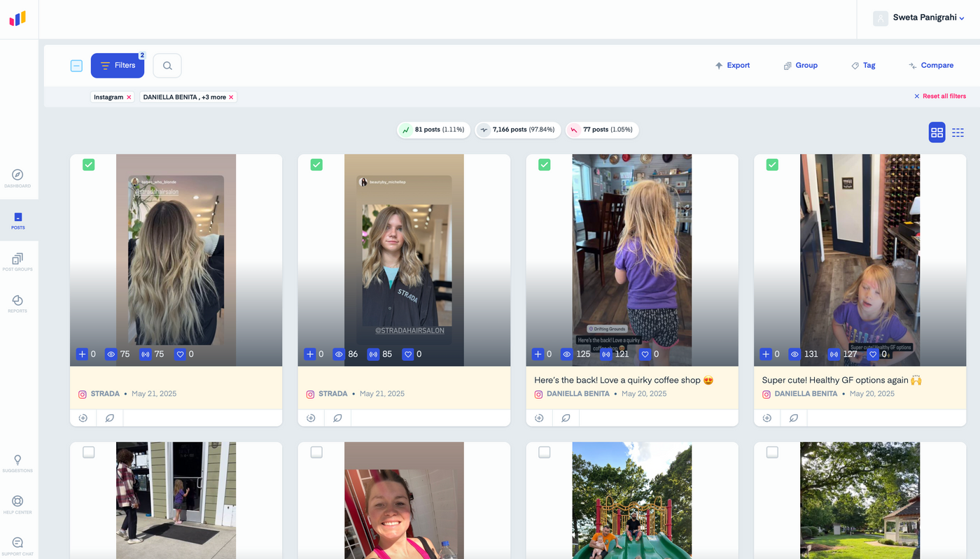980x559 pixels.
Task: Click tag leaf icon under quirky coffee shop post
Action: point(566,418)
